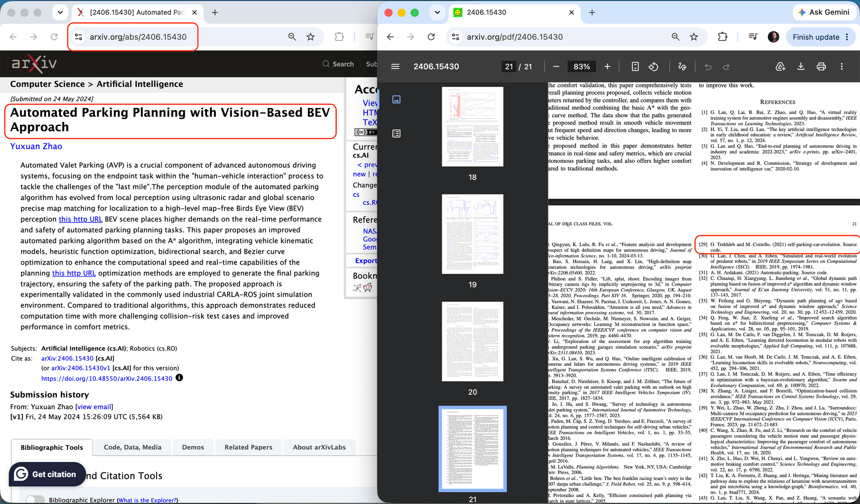This screenshot has height=504, width=860.
Task: Print the PDF document
Action: pyautogui.click(x=821, y=67)
